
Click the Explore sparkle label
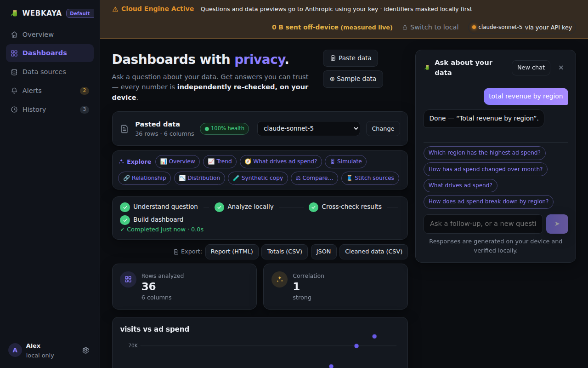click(135, 161)
